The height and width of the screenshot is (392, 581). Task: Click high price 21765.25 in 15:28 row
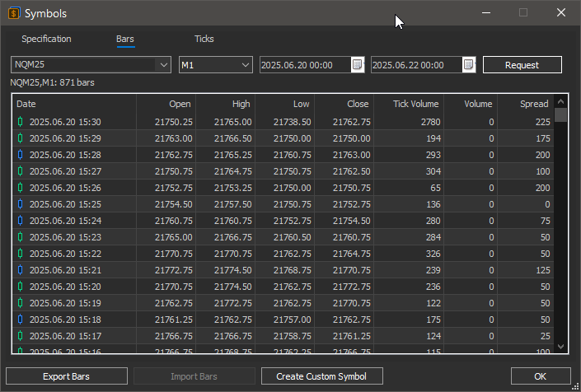point(233,155)
